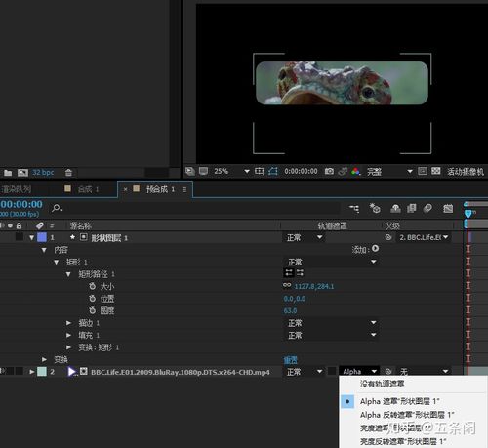Image resolution: width=488 pixels, height=448 pixels.
Task: Create a new folder in the project panel
Action: (8, 172)
